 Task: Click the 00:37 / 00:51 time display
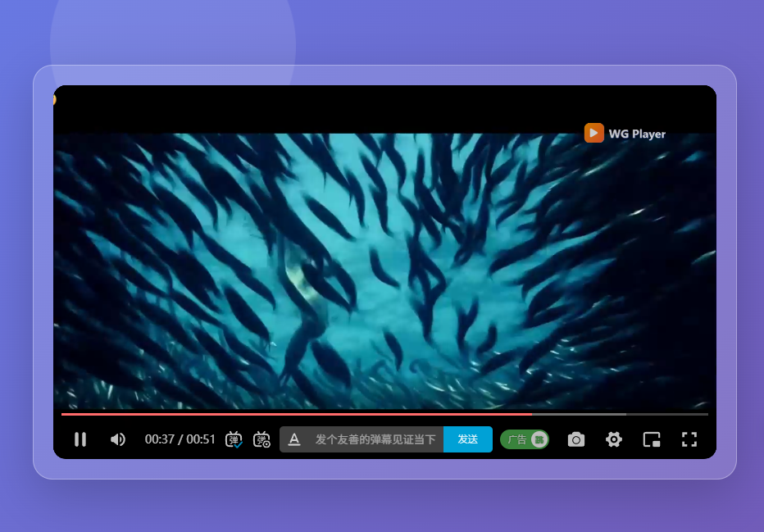coord(180,439)
